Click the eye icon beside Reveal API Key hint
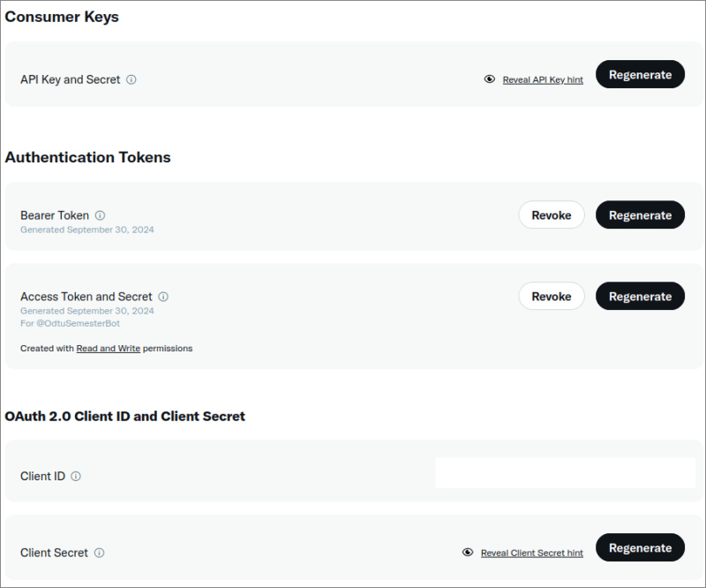Image resolution: width=706 pixels, height=588 pixels. [x=490, y=79]
